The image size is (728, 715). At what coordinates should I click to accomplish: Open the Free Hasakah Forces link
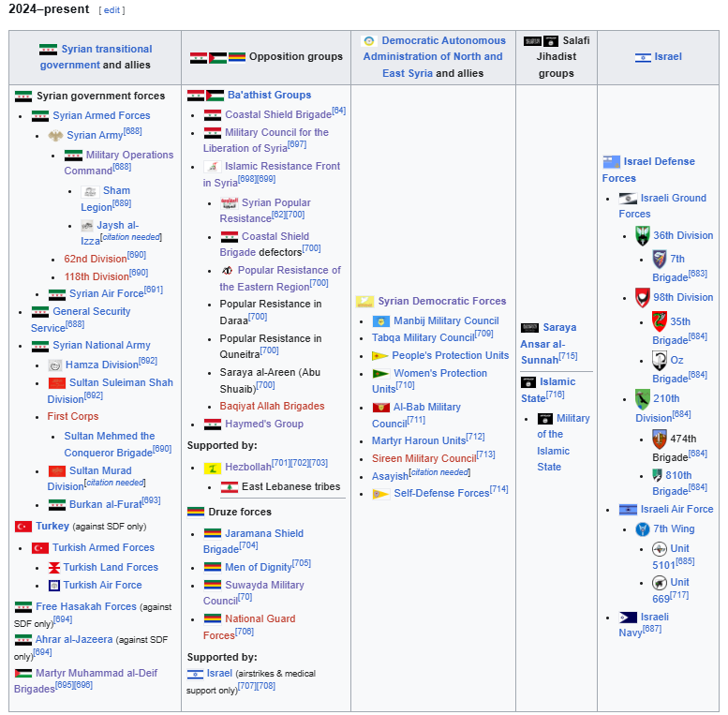click(86, 607)
